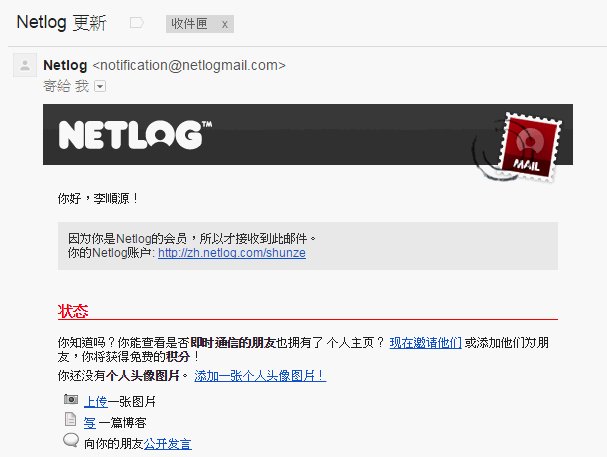Remove the 收件匣 label with x
607x457 pixels.
point(225,24)
